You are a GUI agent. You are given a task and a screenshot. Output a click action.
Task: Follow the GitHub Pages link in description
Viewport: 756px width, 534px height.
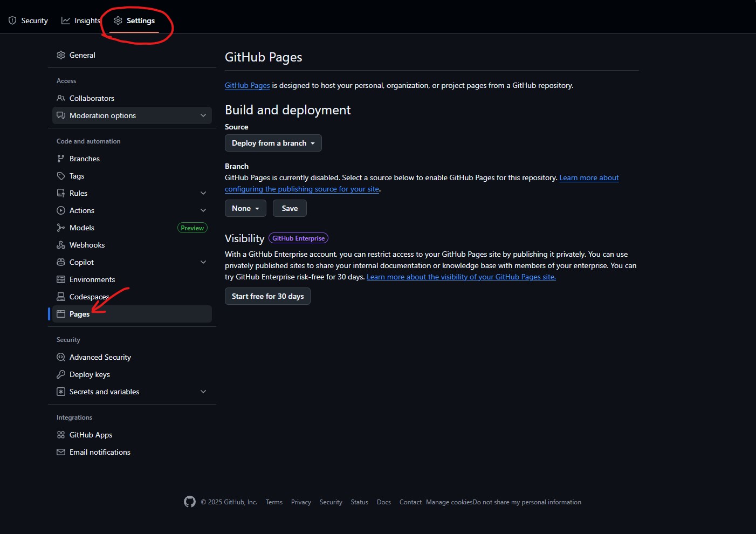(x=248, y=85)
